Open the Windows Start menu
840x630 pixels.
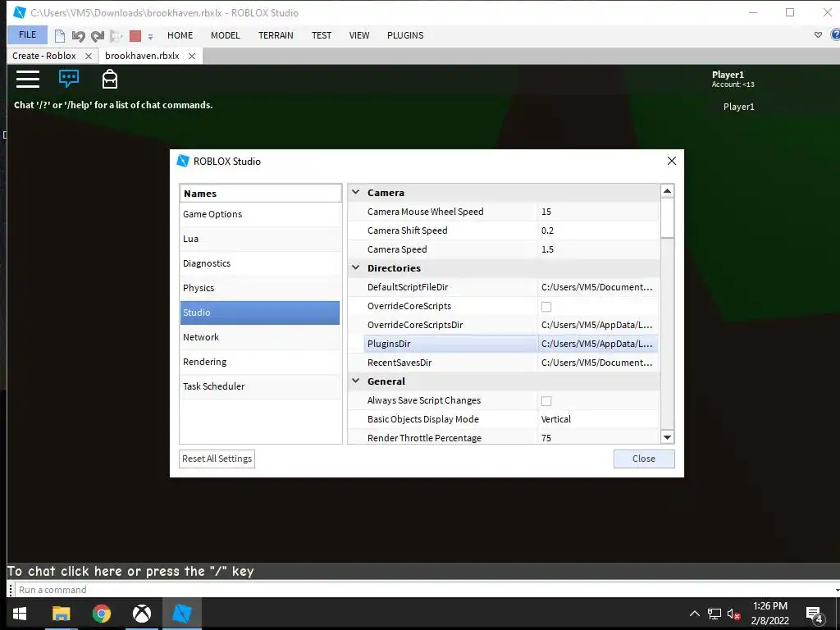tap(20, 614)
